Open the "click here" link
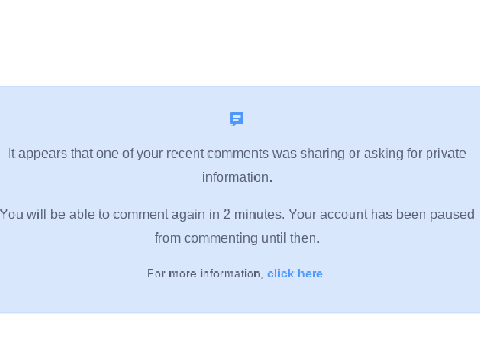 coord(295,273)
